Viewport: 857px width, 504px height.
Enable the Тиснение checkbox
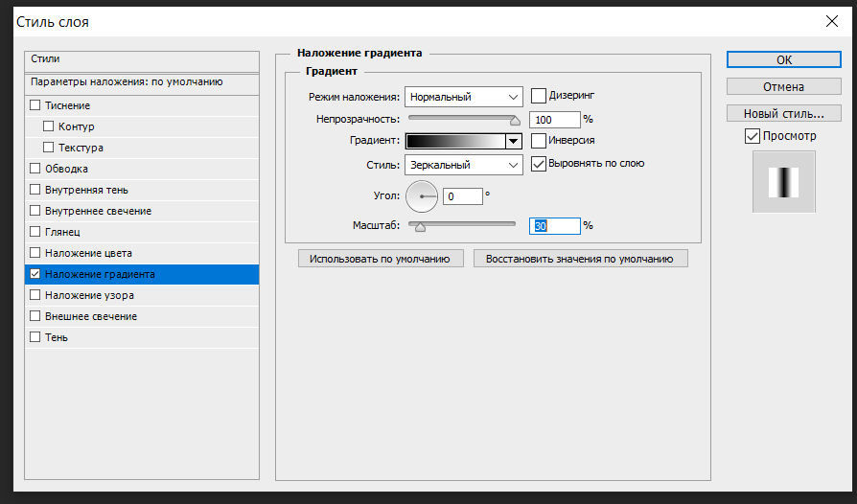tap(35, 104)
